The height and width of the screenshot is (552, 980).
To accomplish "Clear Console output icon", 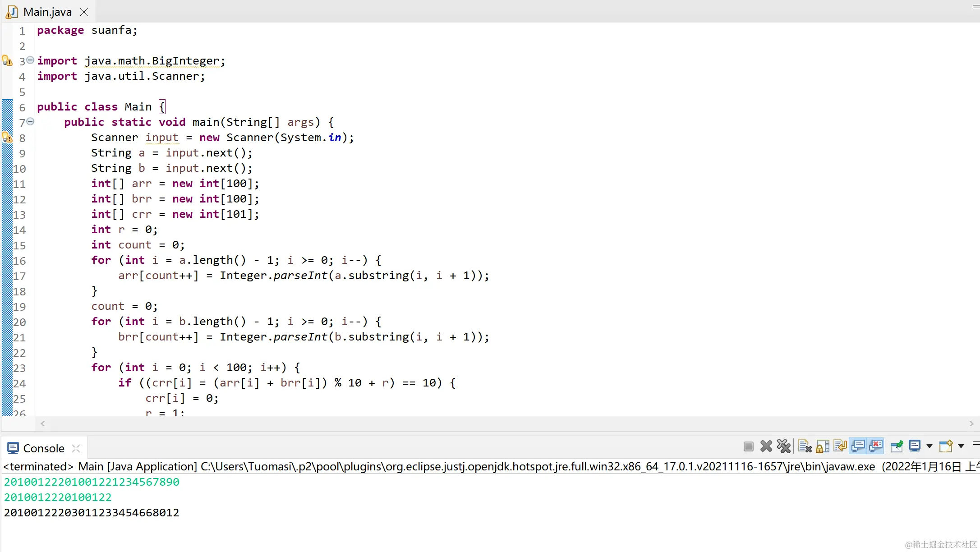I will pos(805,446).
